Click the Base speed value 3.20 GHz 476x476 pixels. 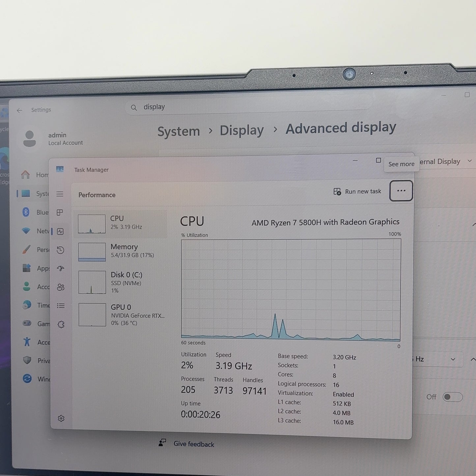(x=344, y=357)
